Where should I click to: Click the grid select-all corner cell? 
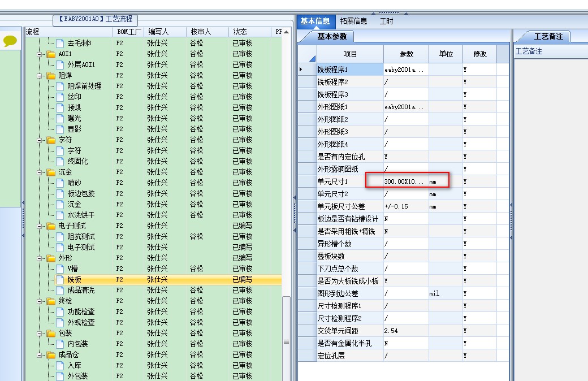click(308, 54)
